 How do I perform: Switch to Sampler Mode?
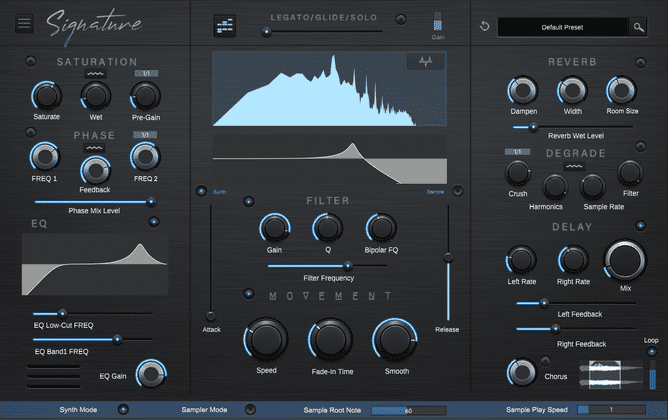coord(249,409)
